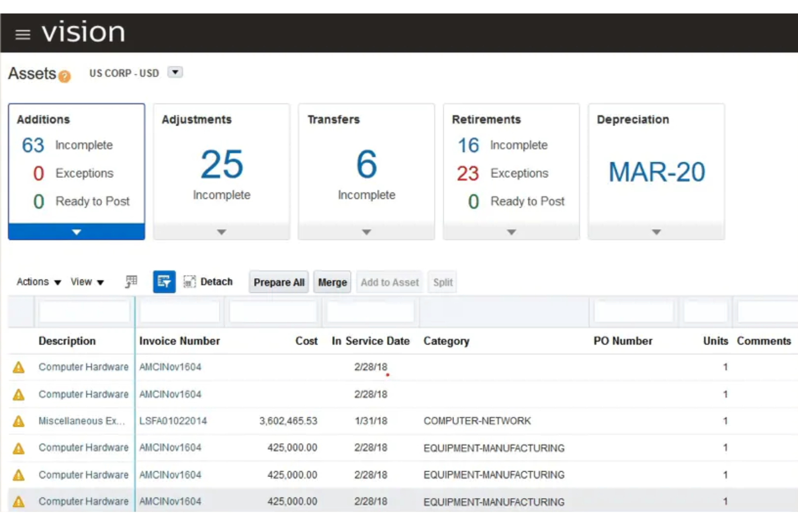This screenshot has height=532, width=798.
Task: Click the red exception marker near 2/28/18
Action: (x=388, y=376)
